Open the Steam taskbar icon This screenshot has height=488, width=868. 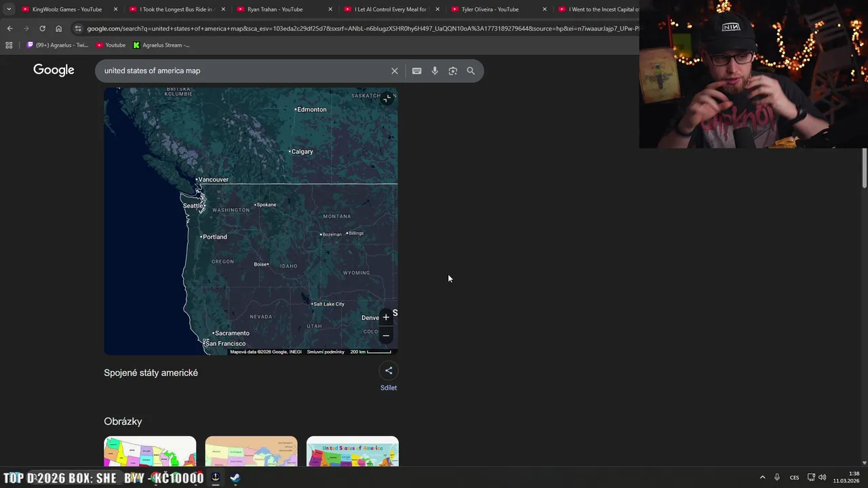click(235, 478)
